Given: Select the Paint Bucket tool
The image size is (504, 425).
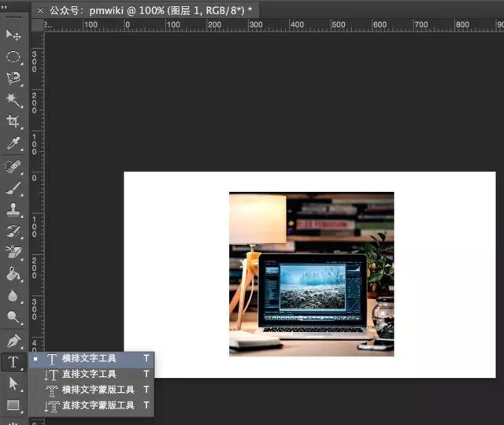Looking at the screenshot, I should coord(13,274).
